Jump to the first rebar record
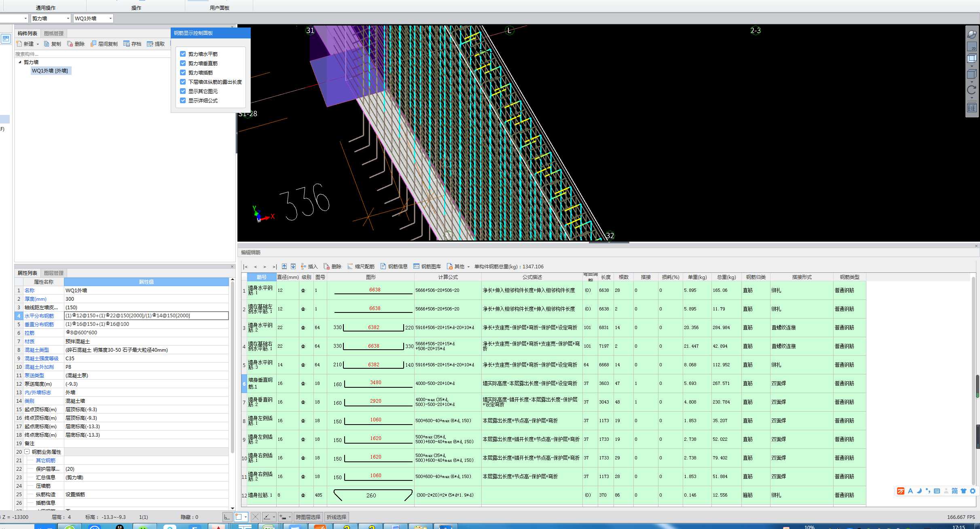 [246, 267]
